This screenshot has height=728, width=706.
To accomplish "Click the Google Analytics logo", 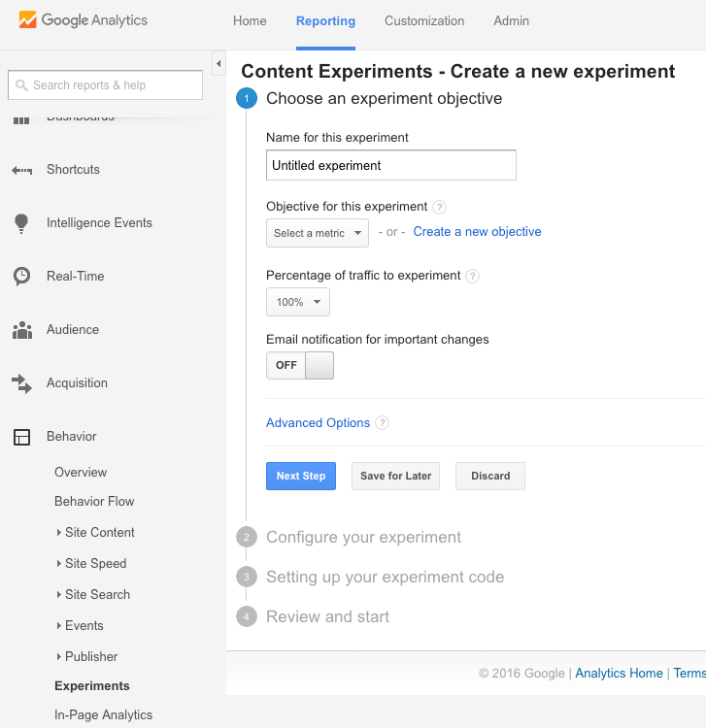I will coord(84,20).
